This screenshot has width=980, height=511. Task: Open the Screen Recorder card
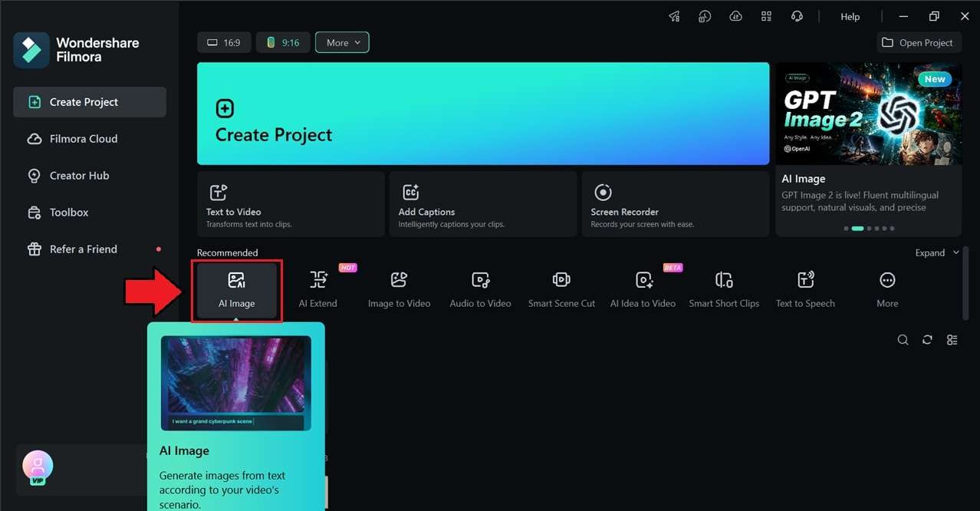click(x=676, y=204)
